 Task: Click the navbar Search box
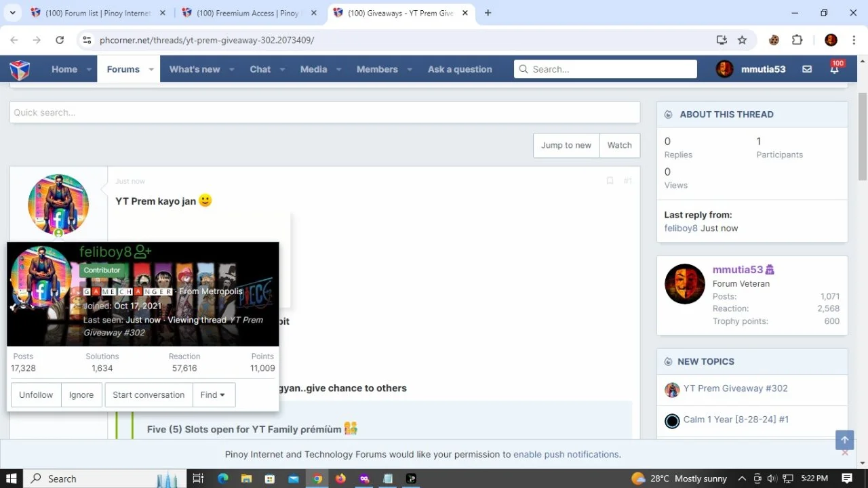606,69
